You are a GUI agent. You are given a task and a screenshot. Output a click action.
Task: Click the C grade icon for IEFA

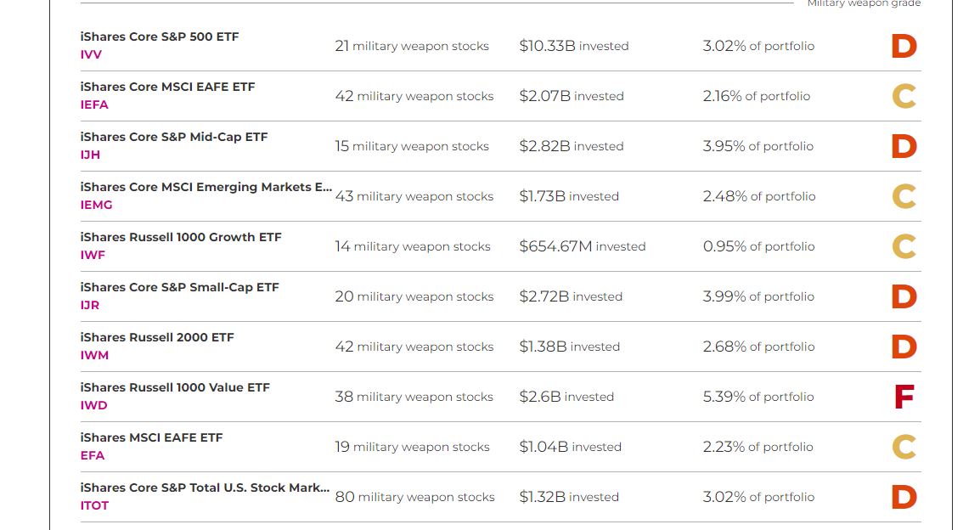904,96
